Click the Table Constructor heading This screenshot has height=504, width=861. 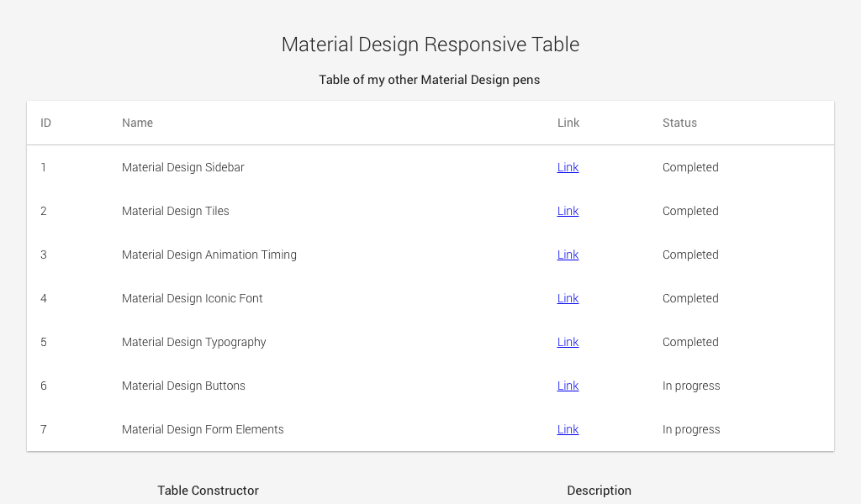point(208,490)
